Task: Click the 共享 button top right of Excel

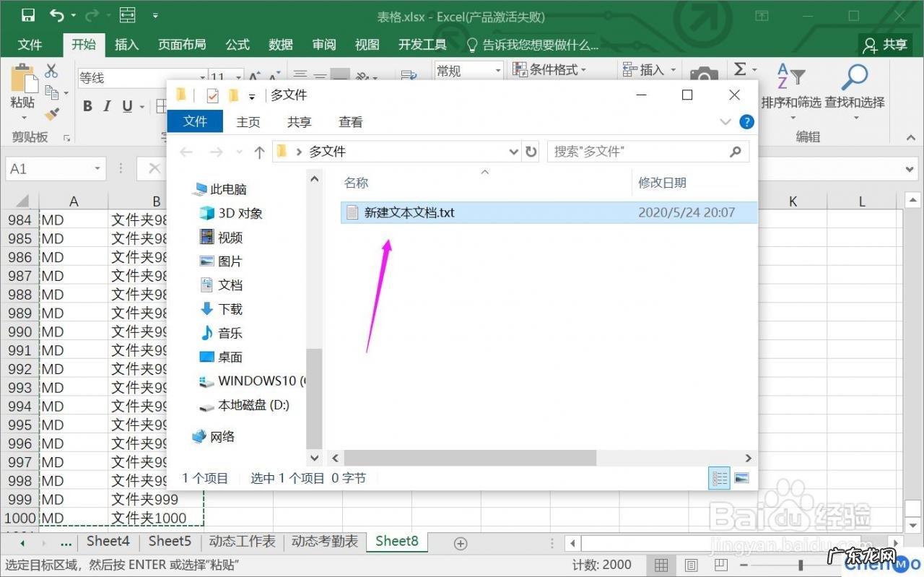Action: point(886,45)
